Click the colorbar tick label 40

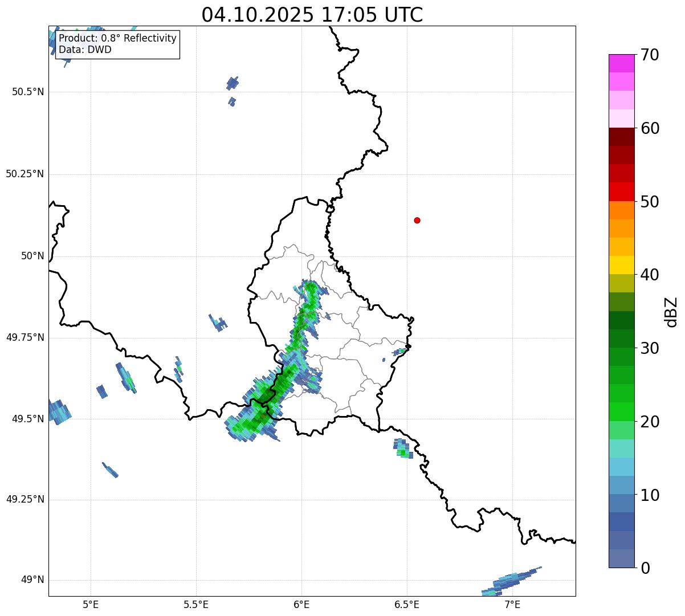(650, 275)
